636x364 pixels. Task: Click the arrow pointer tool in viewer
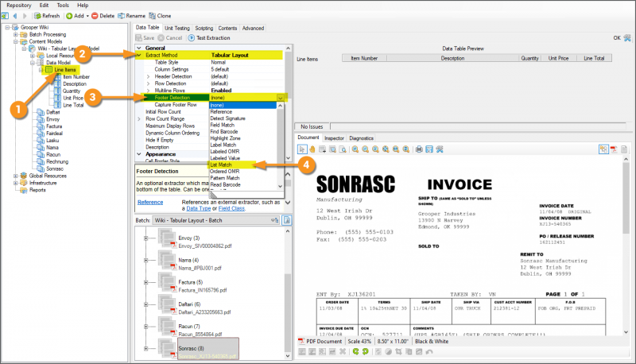point(303,149)
